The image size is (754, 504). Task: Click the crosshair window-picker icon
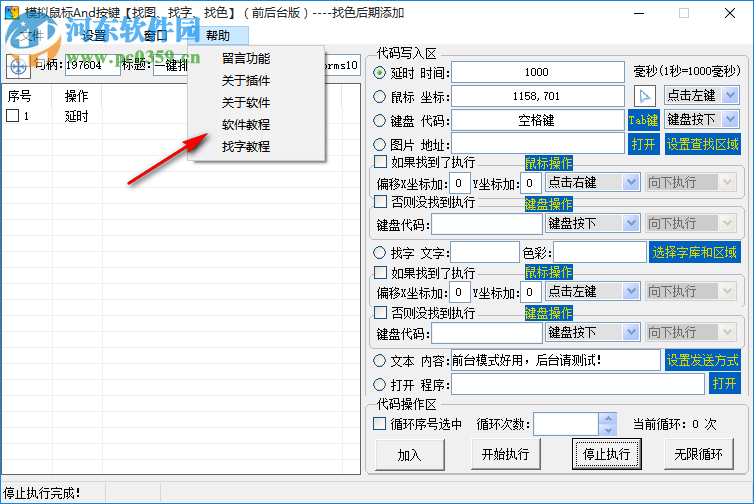pyautogui.click(x=18, y=66)
